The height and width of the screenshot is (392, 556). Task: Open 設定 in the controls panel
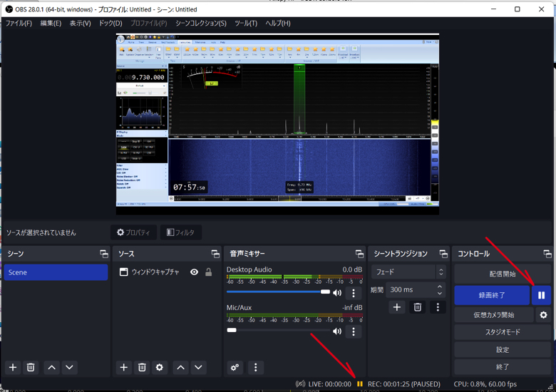point(503,349)
